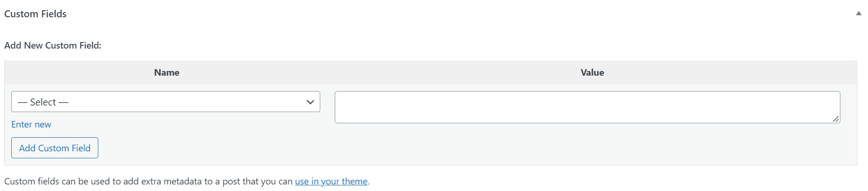Focus the Value text area
This screenshot has width=868, height=191.
click(x=587, y=107)
